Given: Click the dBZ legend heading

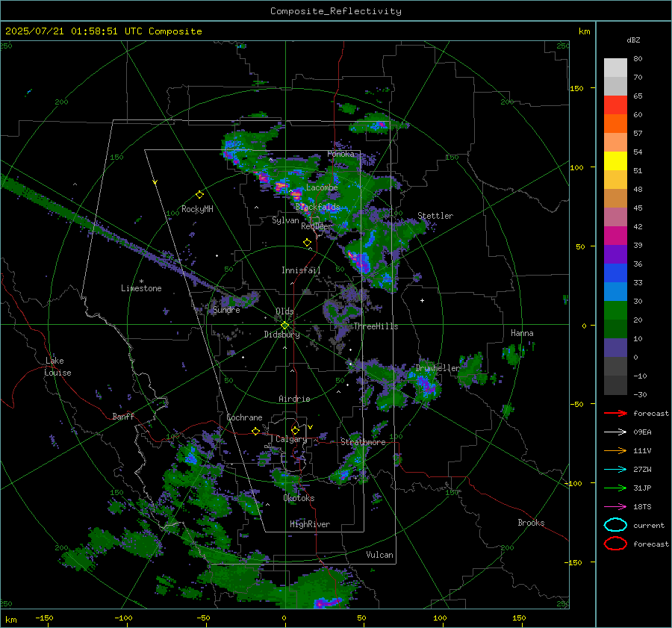Looking at the screenshot, I should (633, 40).
